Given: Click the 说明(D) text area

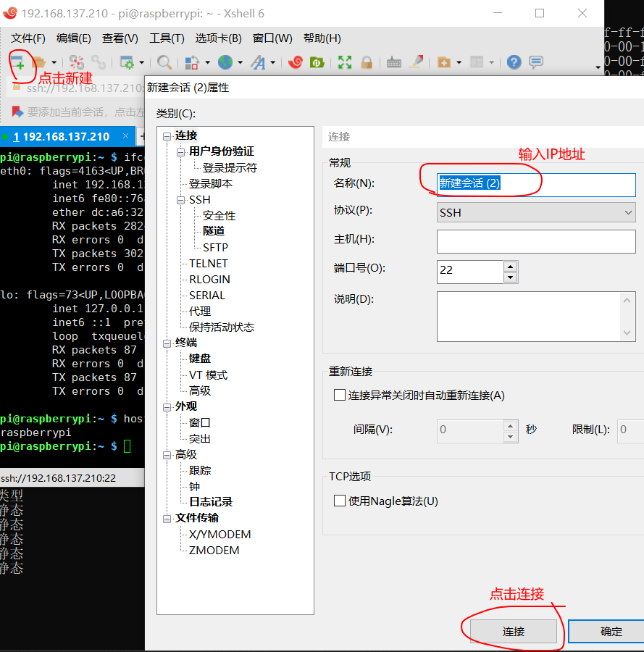Looking at the screenshot, I should click(x=536, y=317).
